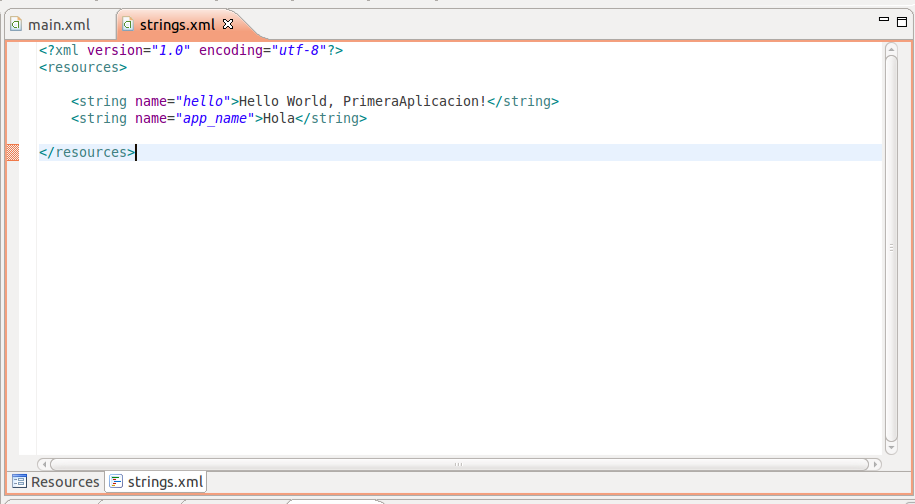Image resolution: width=915 pixels, height=504 pixels.
Task: Click the horizontal scrollbar thumb
Action: [459, 464]
